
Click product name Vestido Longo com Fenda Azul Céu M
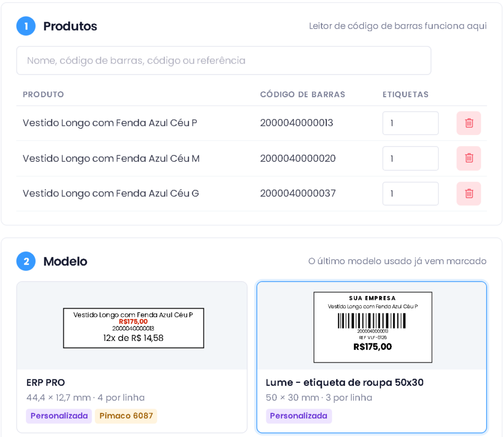pos(111,158)
